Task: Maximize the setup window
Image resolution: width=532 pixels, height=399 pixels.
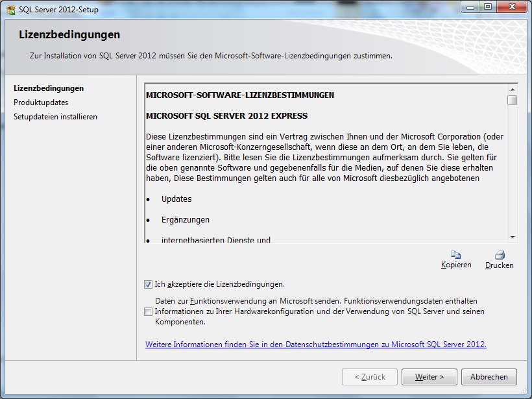Action: coord(487,6)
